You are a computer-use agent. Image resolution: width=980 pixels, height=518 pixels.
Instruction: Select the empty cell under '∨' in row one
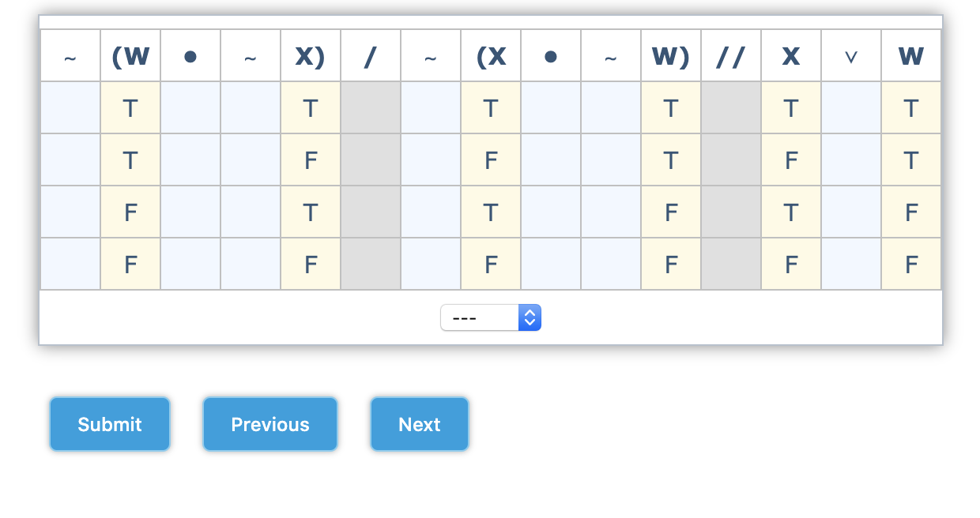(x=851, y=107)
